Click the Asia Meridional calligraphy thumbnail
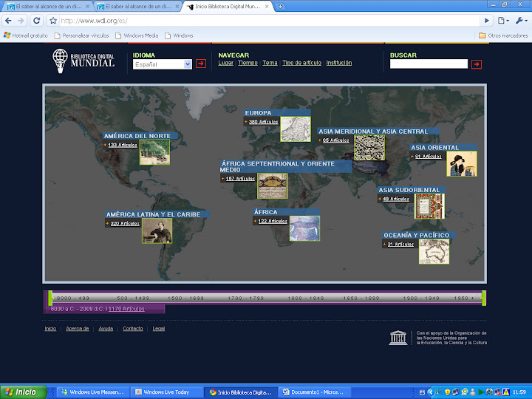This screenshot has width=532, height=399. [369, 148]
